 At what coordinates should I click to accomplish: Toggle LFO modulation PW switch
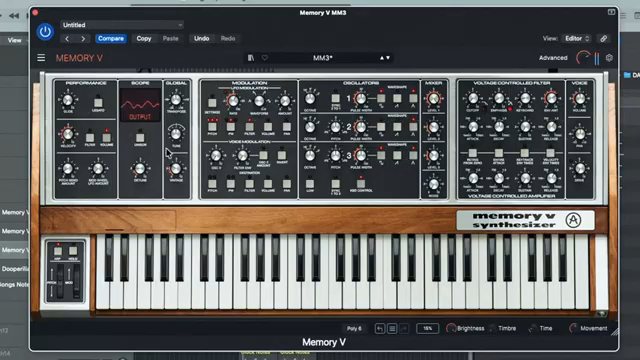tap(231, 127)
